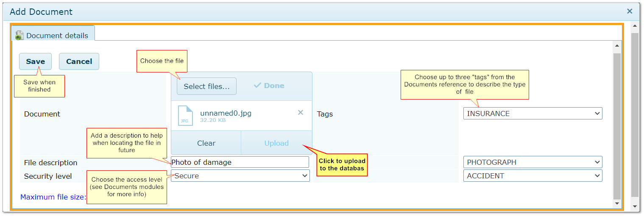
Task: Open the Select files... chooser
Action: point(206,86)
